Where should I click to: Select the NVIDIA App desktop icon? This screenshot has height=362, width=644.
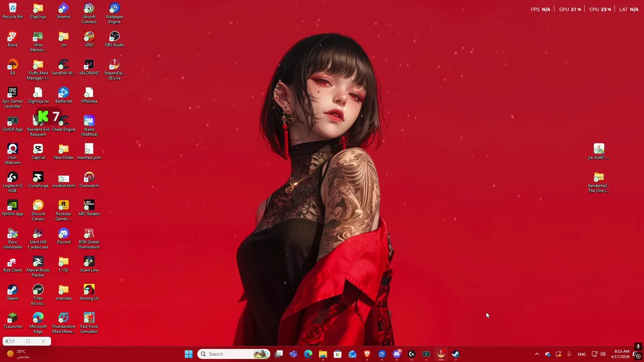click(13, 208)
